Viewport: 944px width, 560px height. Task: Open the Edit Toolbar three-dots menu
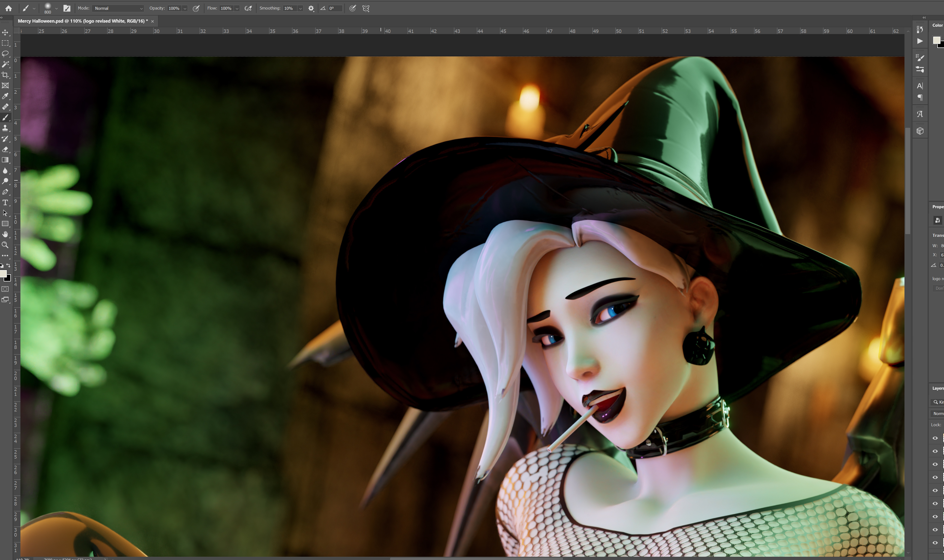click(5, 255)
